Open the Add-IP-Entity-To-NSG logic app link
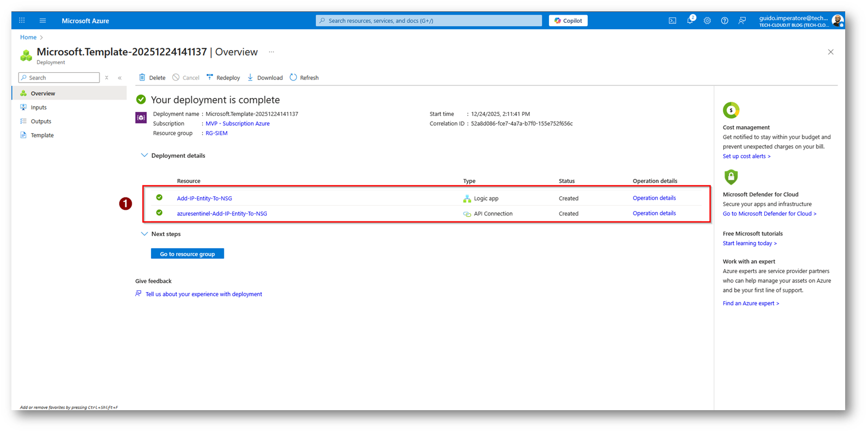Viewport: 868px width, 433px height. click(204, 199)
